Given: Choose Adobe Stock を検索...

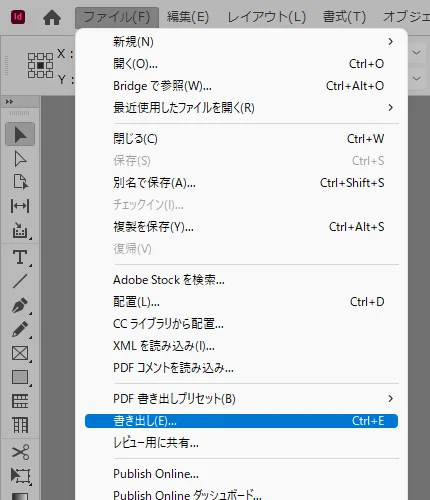Looking at the screenshot, I should tap(241, 280).
